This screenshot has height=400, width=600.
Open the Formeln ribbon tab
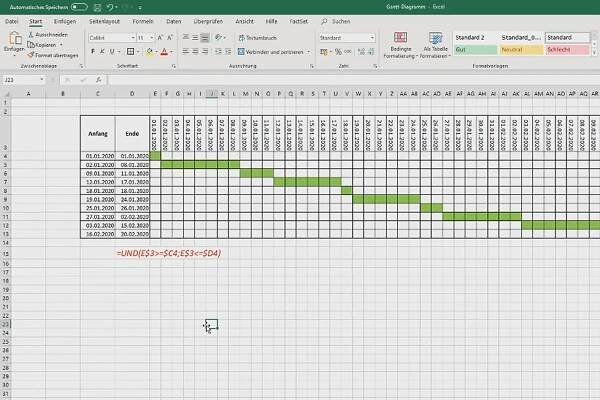[143, 20]
